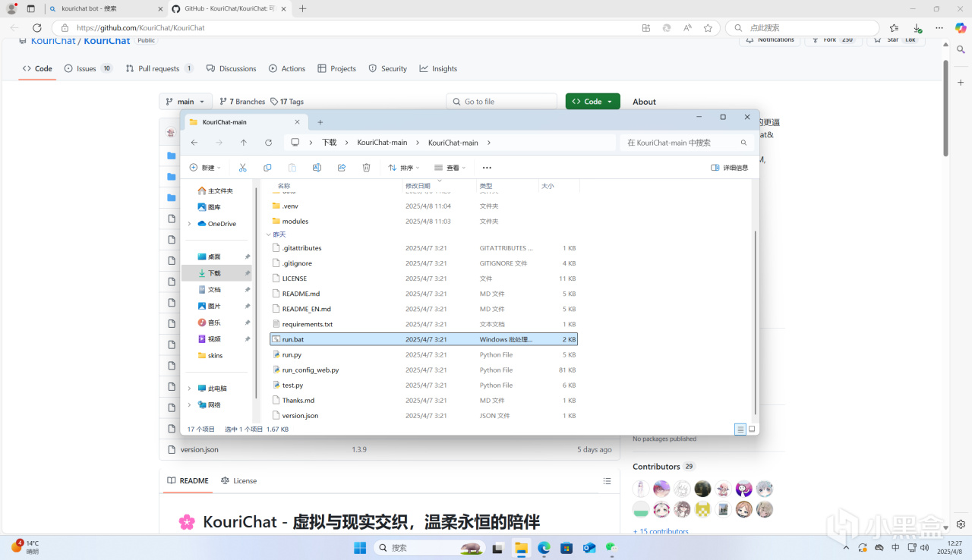Open 文档 in Explorer sidebar
The image size is (972, 560).
pyautogui.click(x=209, y=290)
